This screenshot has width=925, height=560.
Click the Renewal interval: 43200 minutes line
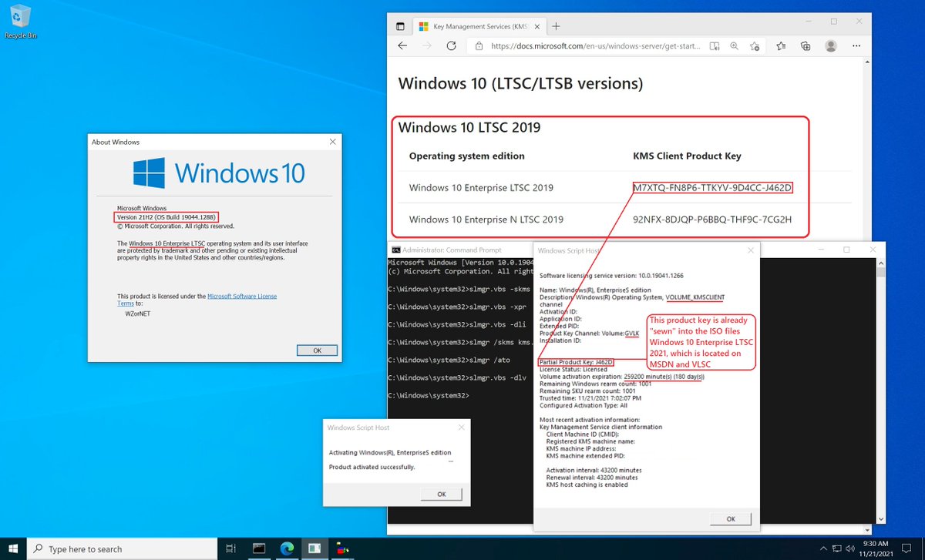pos(594,478)
